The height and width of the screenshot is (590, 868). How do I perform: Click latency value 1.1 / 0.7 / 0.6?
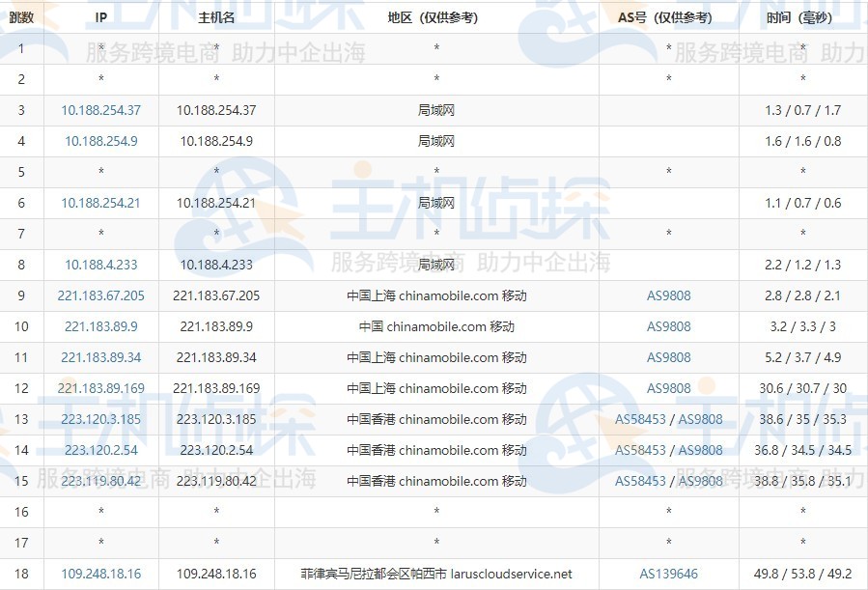pyautogui.click(x=802, y=203)
